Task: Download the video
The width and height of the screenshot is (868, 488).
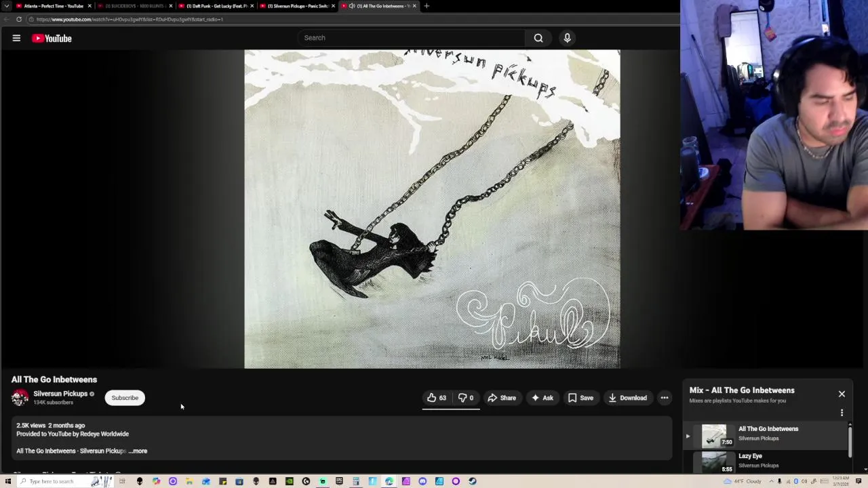Action: (627, 398)
